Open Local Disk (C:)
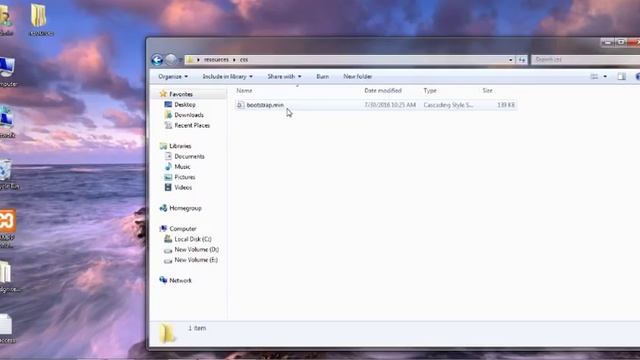 [x=193, y=239]
